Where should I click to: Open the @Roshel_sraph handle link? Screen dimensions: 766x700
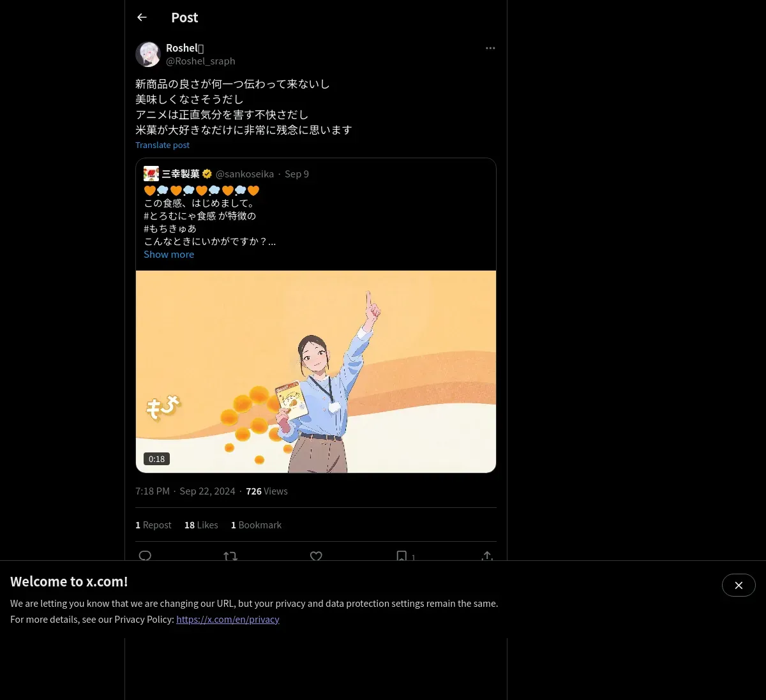click(200, 61)
